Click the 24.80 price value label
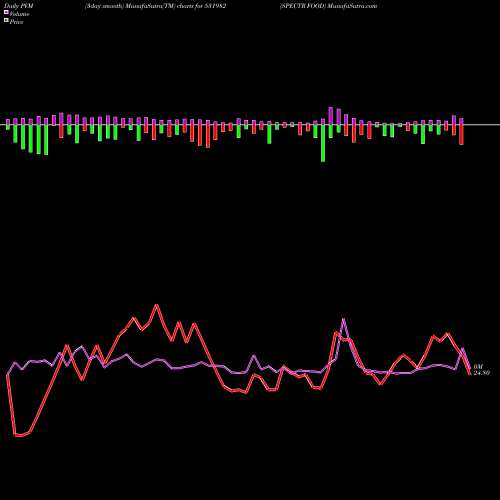The image size is (500, 500). click(482, 373)
